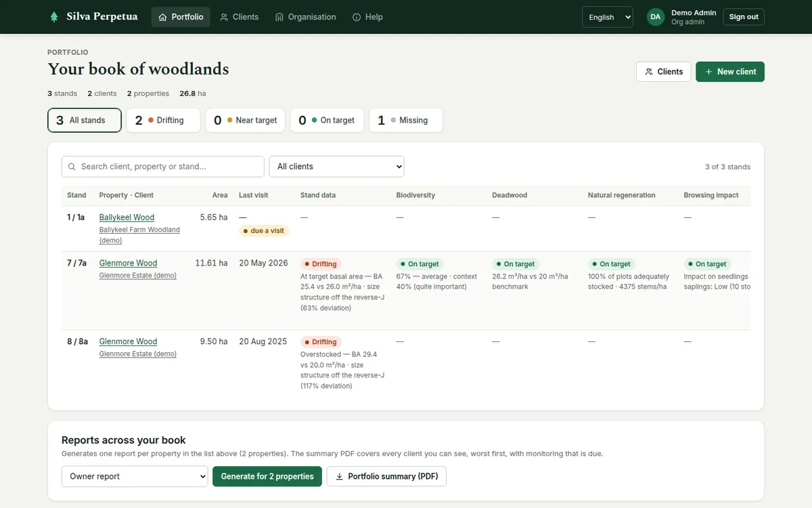Viewport: 812px width, 508px height.
Task: Click the info icon beside Help
Action: tap(357, 17)
